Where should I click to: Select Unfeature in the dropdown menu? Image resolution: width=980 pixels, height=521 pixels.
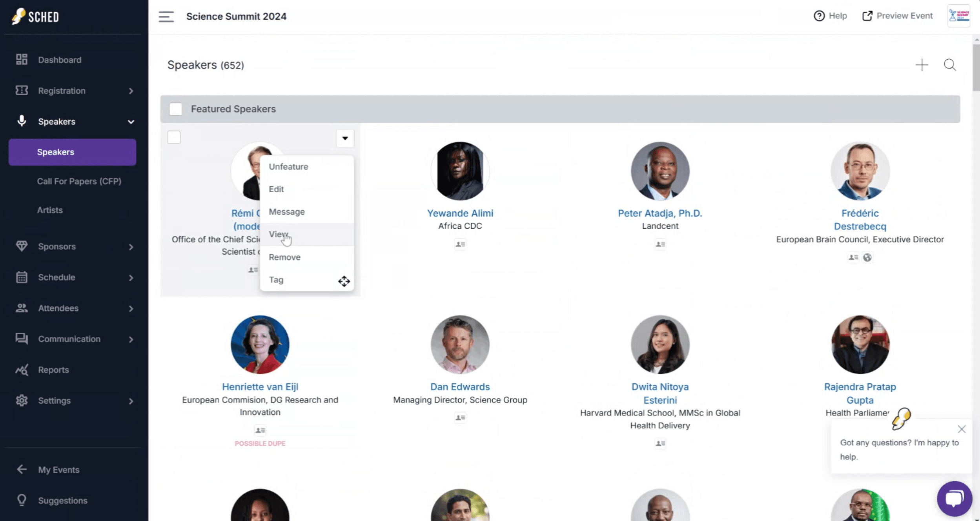point(288,167)
